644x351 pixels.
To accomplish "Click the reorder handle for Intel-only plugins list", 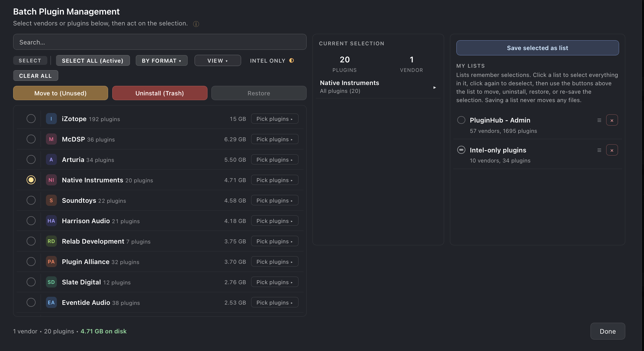I will [599, 150].
